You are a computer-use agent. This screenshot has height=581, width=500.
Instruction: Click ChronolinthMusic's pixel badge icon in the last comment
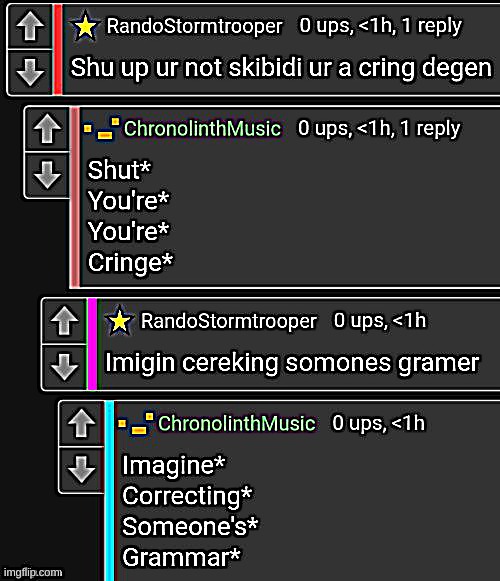(x=136, y=424)
